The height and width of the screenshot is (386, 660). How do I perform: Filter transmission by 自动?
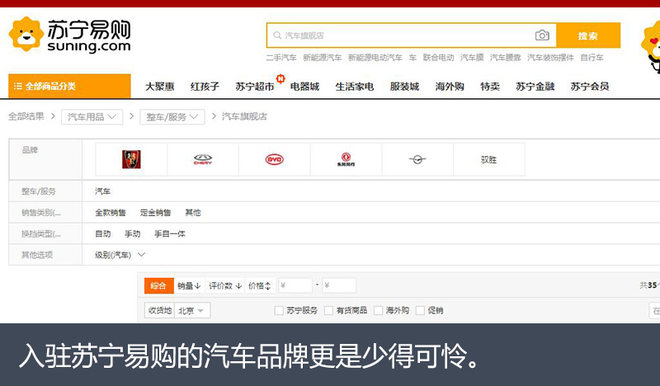pyautogui.click(x=103, y=234)
